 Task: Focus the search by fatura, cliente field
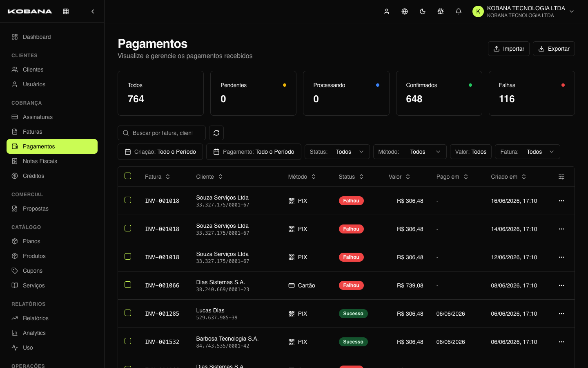click(162, 133)
